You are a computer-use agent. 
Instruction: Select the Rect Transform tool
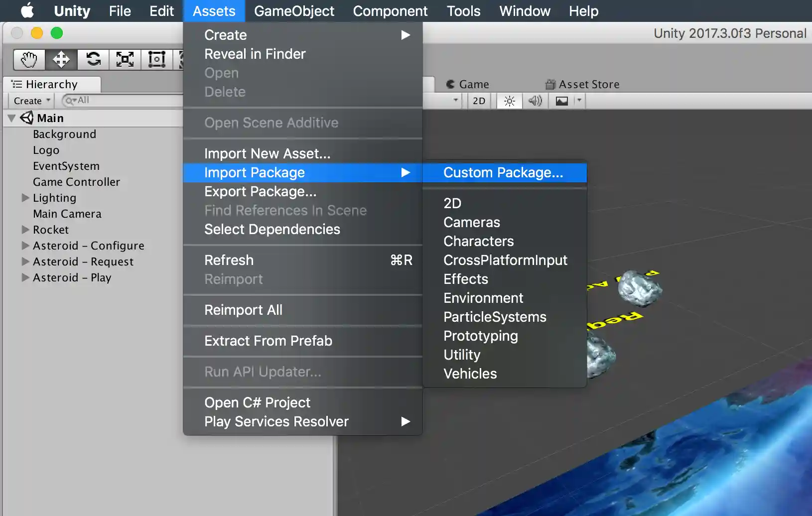(156, 59)
